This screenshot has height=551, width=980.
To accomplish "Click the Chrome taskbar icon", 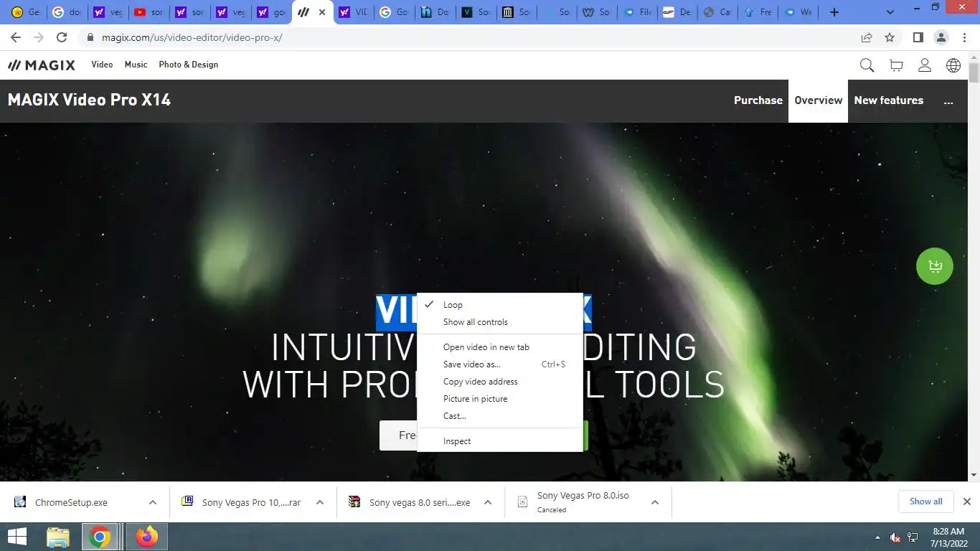I will 100,537.
